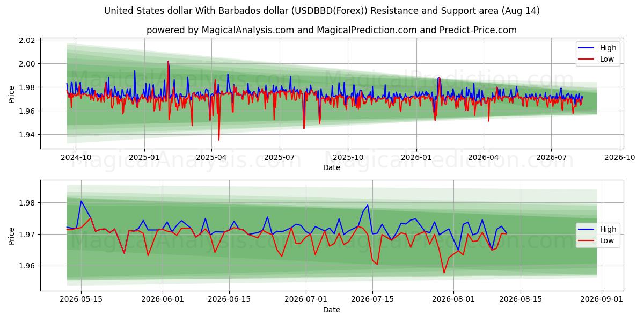
Task: Click the 2025-07 date tick label
Action: click(x=279, y=157)
